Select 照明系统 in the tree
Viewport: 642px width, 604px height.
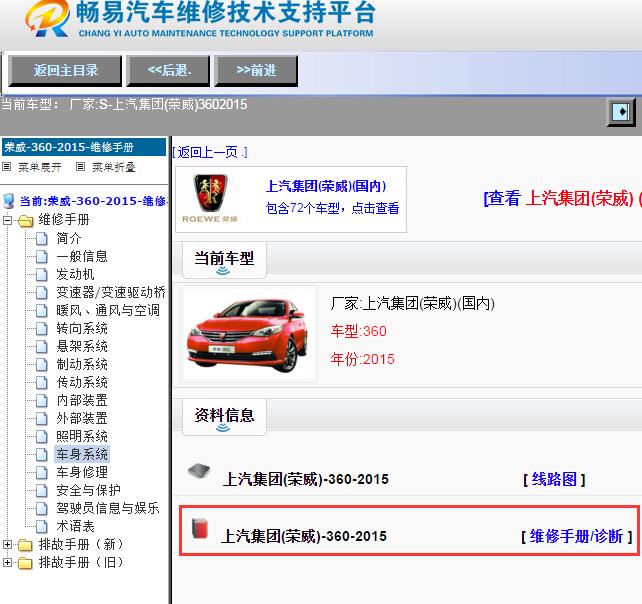(82, 437)
